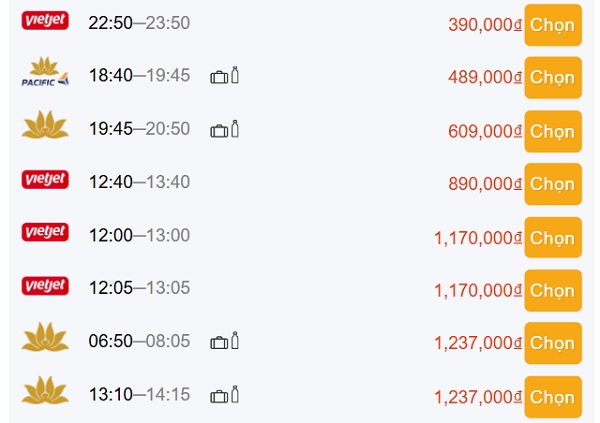Click the luggage icon on the 06:50 flight

[x=219, y=342]
